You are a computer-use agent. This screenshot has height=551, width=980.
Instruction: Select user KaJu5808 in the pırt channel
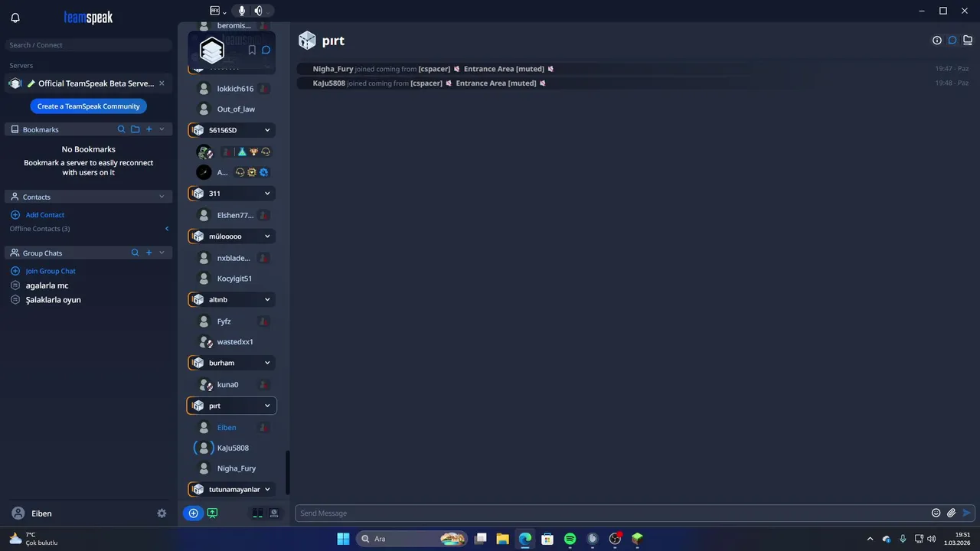pyautogui.click(x=233, y=448)
